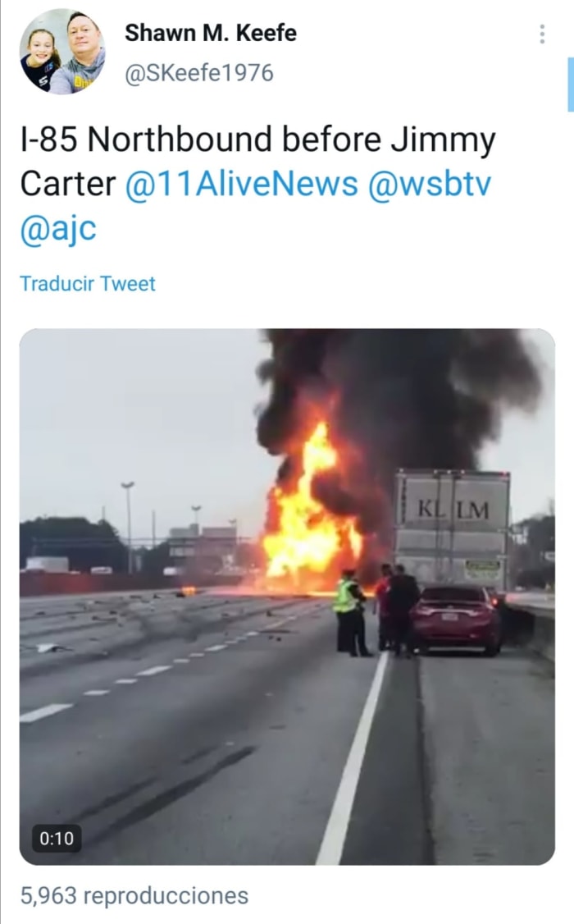The width and height of the screenshot is (574, 924).
Task: Tap the red car in the video
Action: pos(457,619)
